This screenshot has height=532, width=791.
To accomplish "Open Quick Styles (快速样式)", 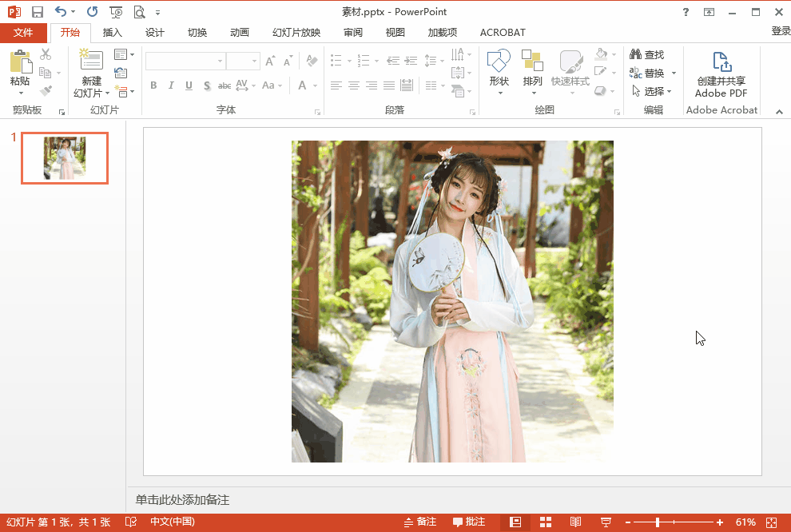I will [x=570, y=73].
